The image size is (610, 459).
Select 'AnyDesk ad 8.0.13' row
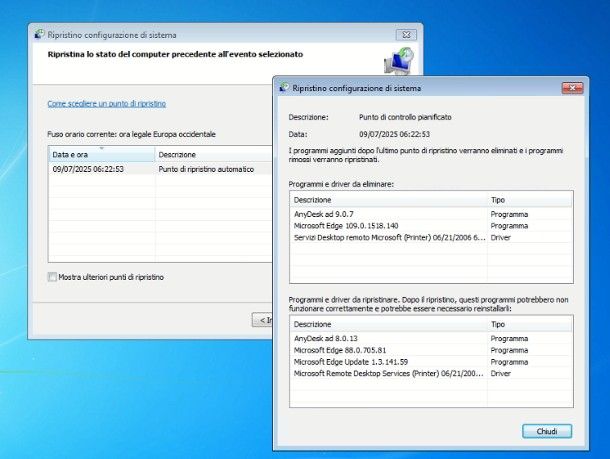click(431, 338)
